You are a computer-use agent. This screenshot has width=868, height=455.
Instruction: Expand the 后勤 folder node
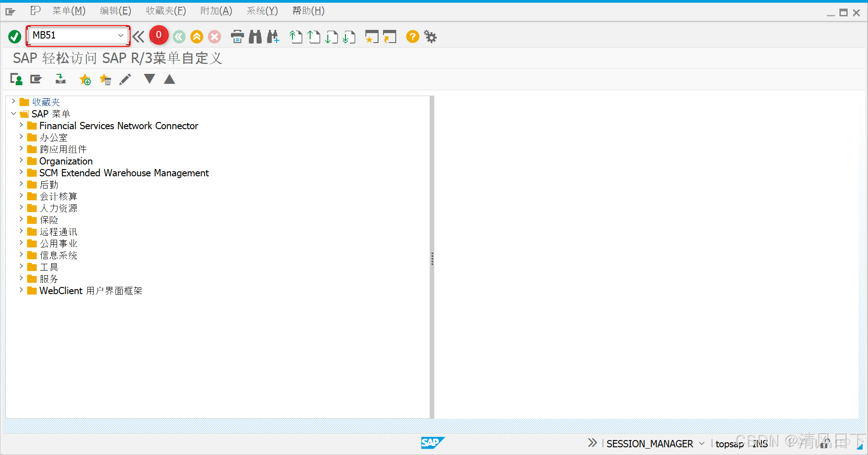[x=21, y=184]
